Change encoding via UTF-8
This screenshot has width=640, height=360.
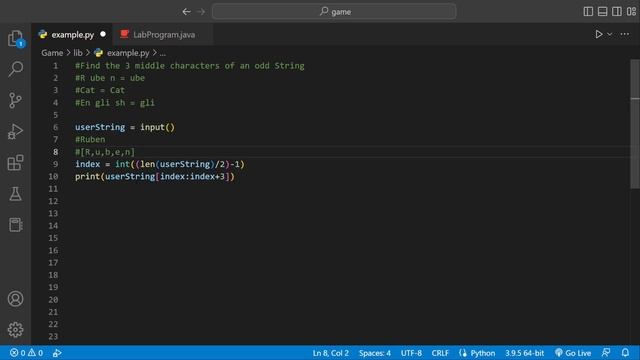(411, 353)
